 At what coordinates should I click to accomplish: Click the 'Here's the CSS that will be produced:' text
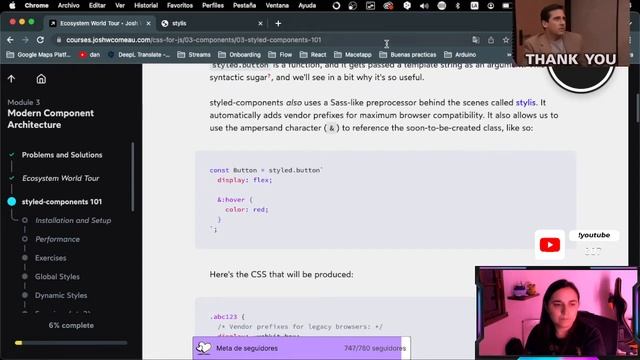281,274
